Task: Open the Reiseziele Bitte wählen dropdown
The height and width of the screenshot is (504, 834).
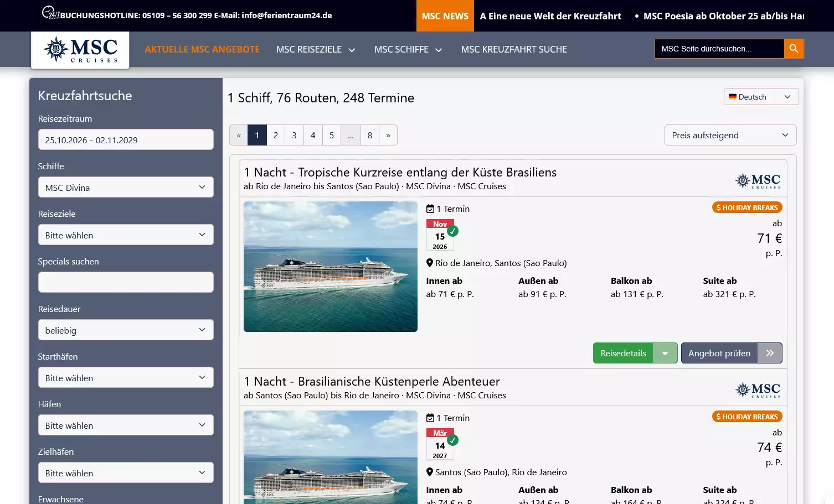Action: pos(126,235)
